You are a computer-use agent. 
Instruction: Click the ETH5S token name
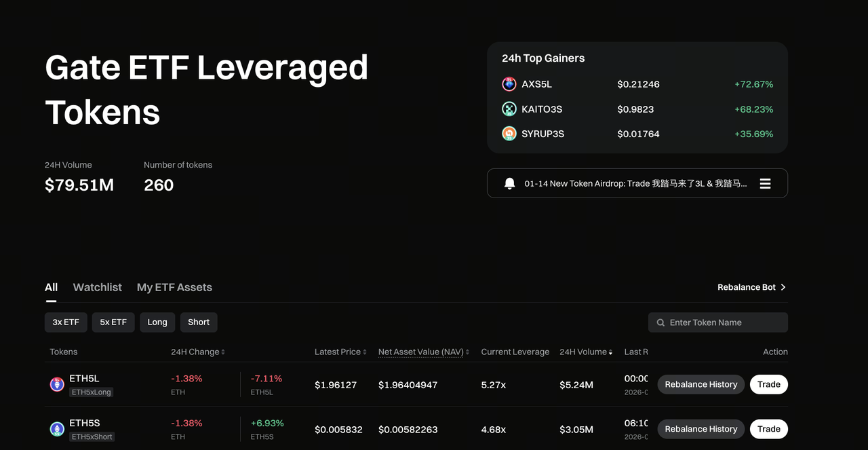[x=85, y=423]
